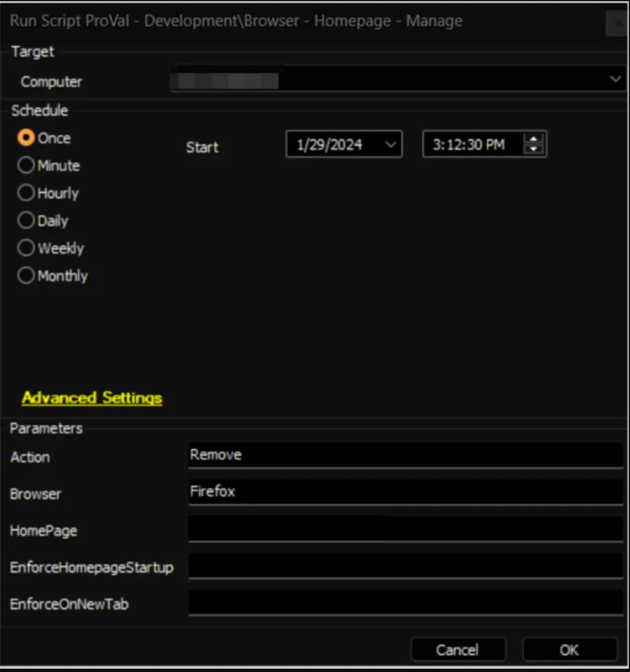
Task: Click the 1/29/2024 date text
Action: click(x=329, y=144)
